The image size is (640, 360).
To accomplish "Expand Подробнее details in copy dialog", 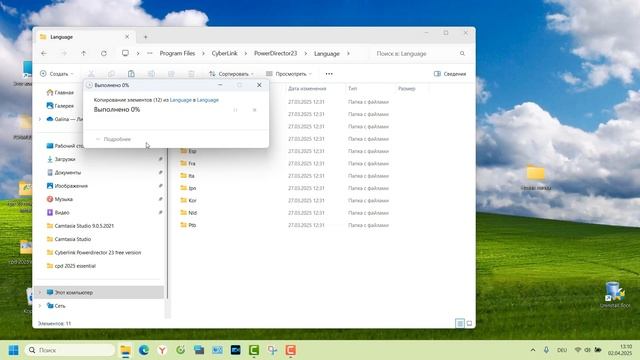I will tap(113, 139).
